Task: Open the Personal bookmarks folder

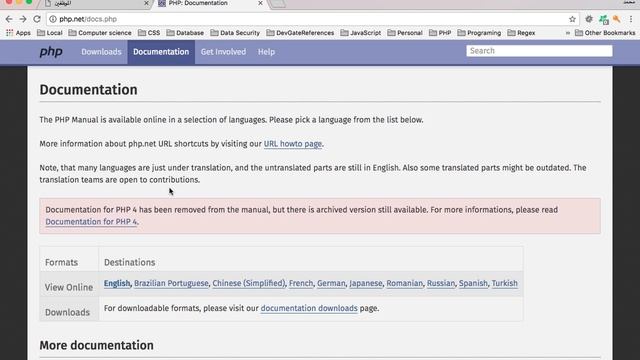Action: (x=405, y=33)
